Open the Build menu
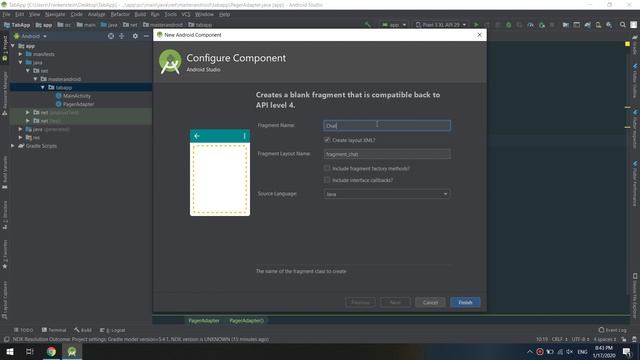The image size is (640, 360). pyautogui.click(x=140, y=14)
